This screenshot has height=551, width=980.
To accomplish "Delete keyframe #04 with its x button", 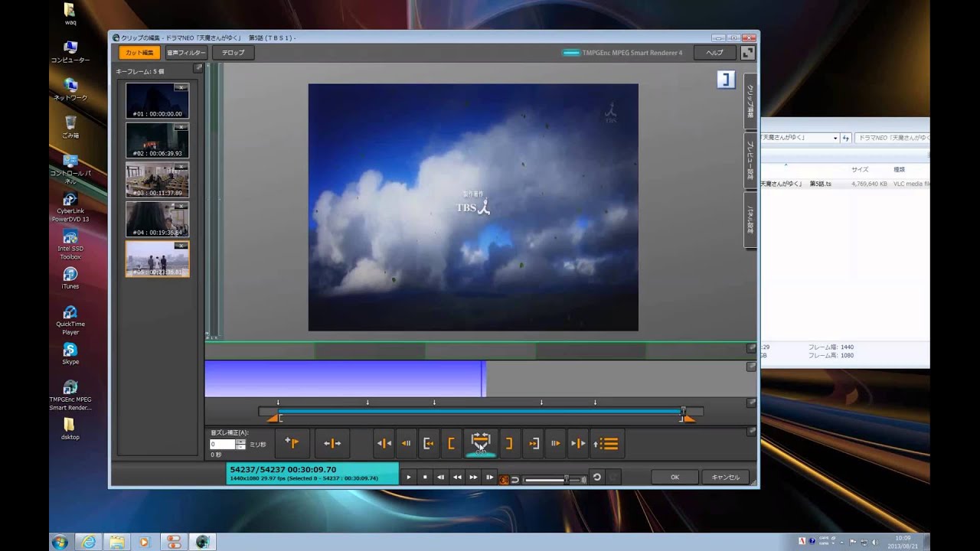I will (x=181, y=207).
